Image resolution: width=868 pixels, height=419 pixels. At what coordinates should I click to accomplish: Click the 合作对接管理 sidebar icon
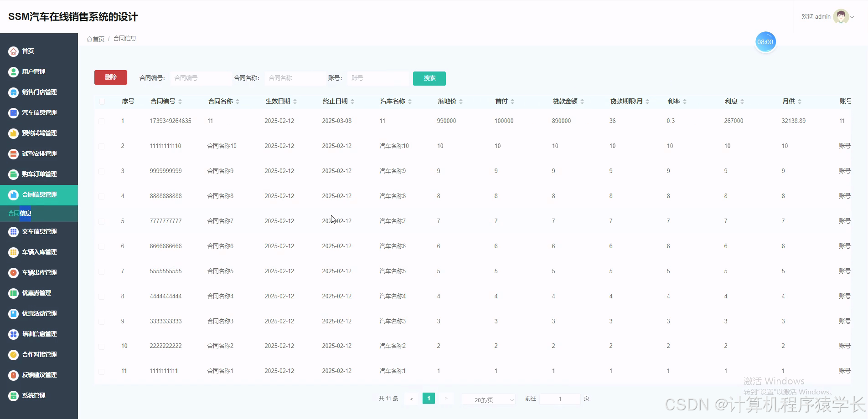click(14, 355)
